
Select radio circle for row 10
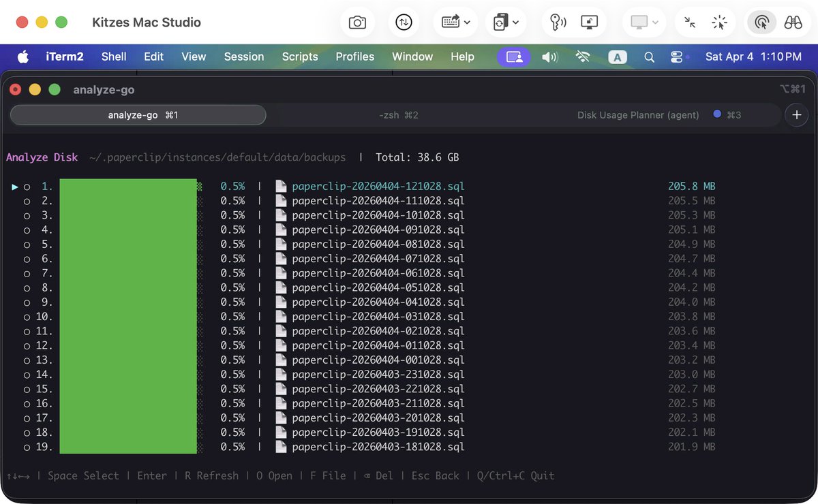(x=27, y=317)
